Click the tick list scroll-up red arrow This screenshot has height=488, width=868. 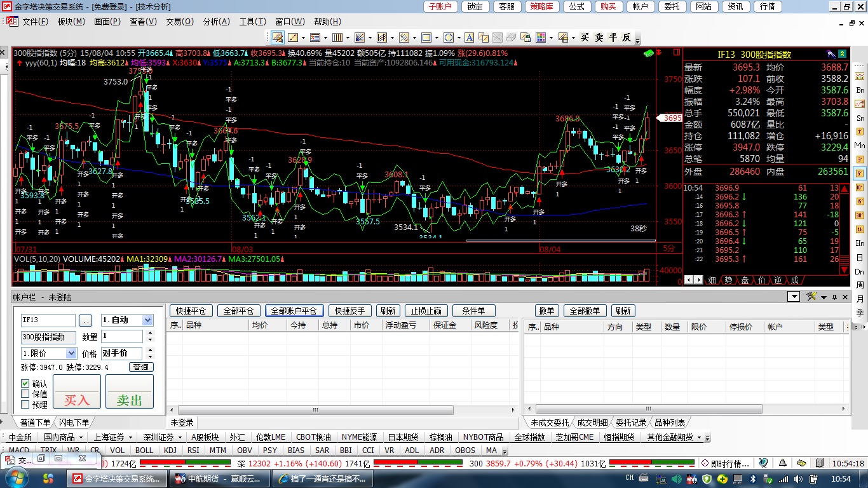844,189
